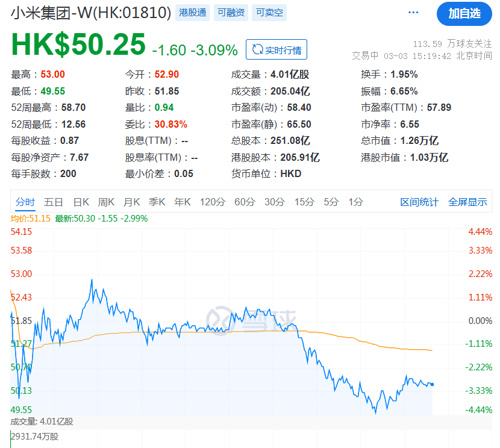Click the 委比 value 30.83%
Viewport: 500px width, 448px height.
pyautogui.click(x=171, y=124)
